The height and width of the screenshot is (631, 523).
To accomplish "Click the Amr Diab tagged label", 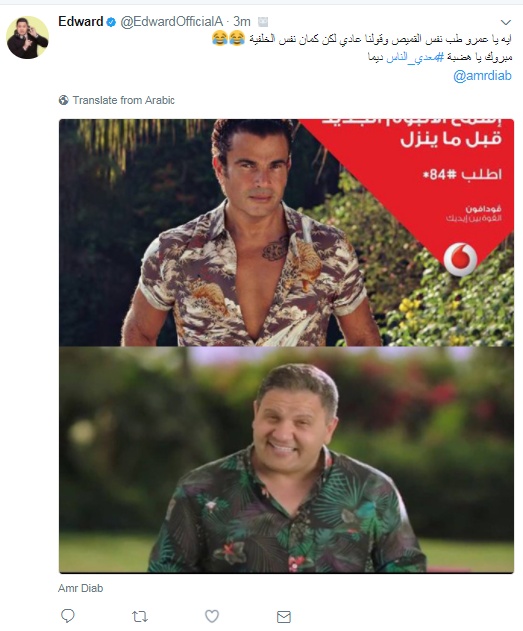I will coord(80,588).
